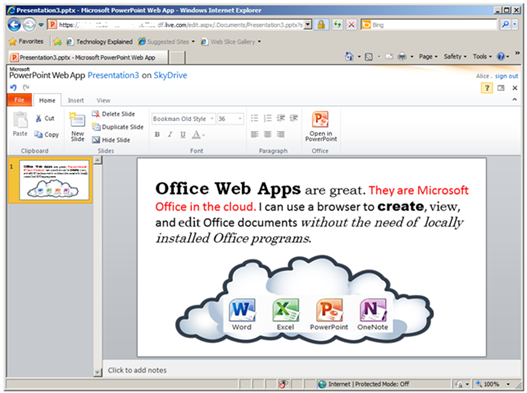
Task: Click the search magnifier button
Action: [x=505, y=25]
